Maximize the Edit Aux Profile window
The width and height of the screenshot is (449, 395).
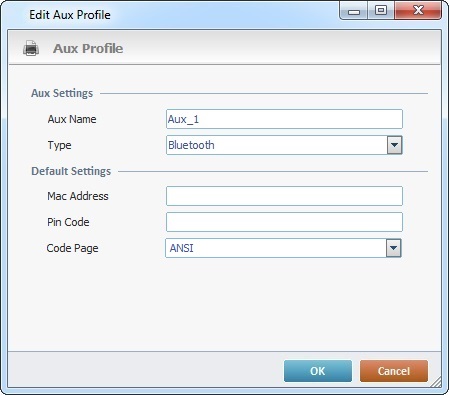[381, 11]
